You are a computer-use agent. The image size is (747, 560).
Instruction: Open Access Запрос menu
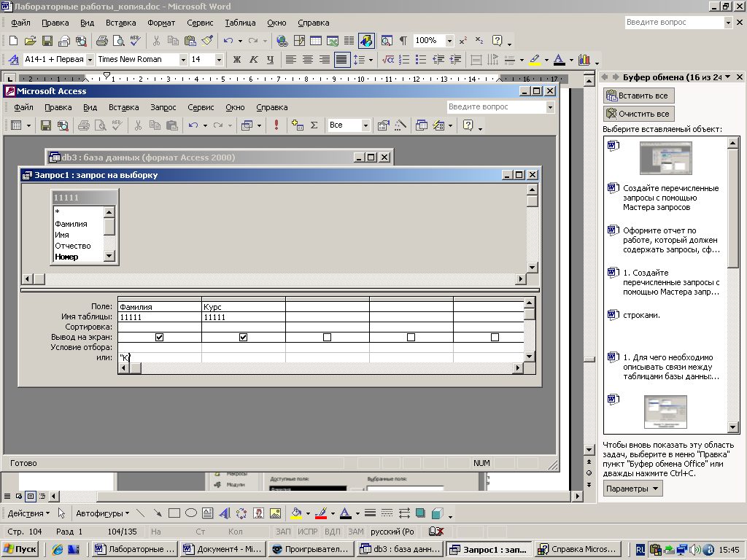tap(163, 108)
